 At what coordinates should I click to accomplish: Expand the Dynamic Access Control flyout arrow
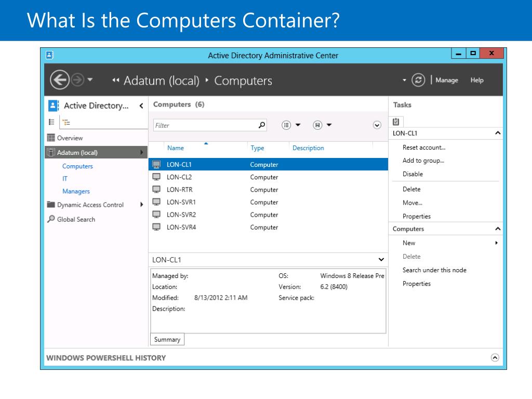[x=142, y=205]
